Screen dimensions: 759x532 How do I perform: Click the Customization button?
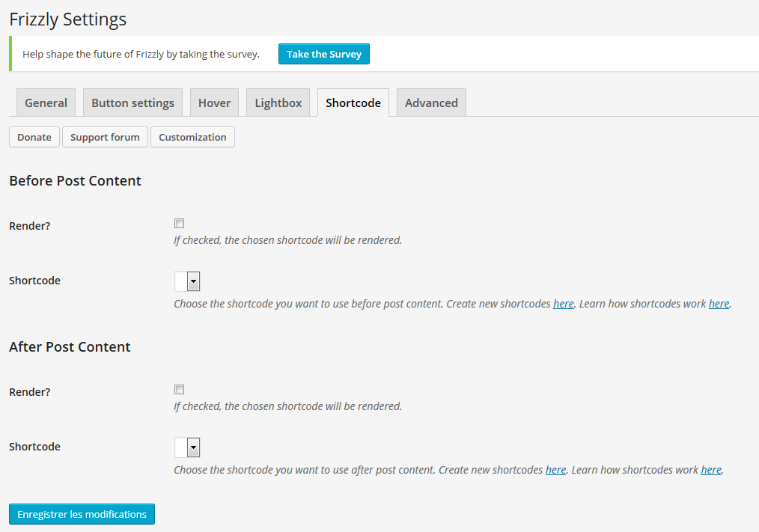(192, 137)
